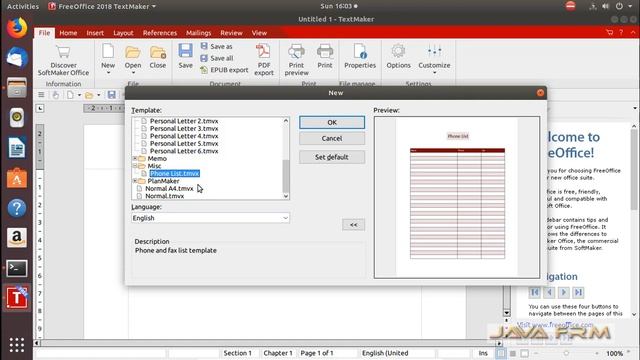Click the quick toolbar open folder icon

(x=89, y=95)
